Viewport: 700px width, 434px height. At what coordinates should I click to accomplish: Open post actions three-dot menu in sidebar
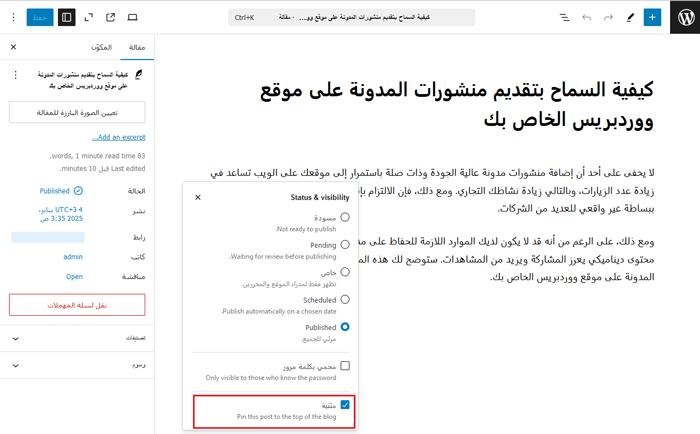coord(16,75)
